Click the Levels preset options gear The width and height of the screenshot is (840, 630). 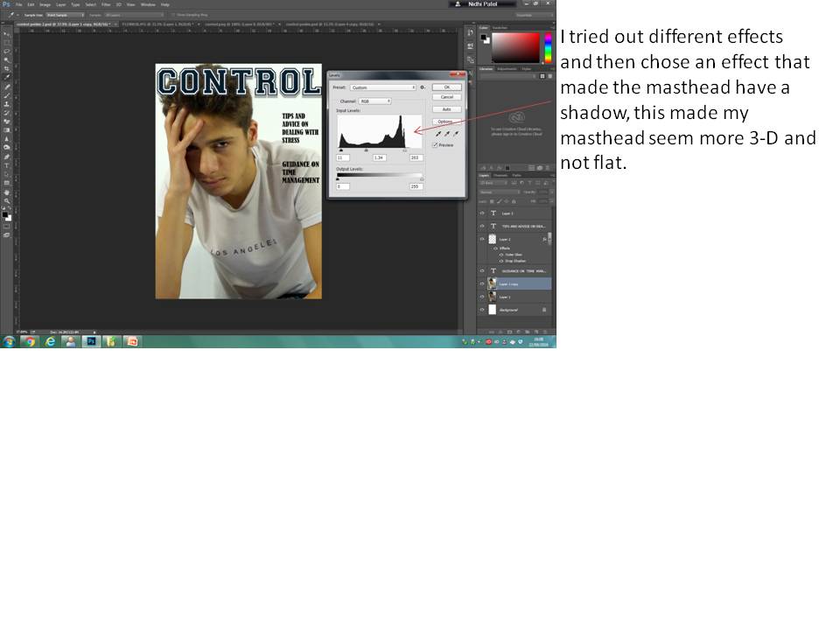(422, 87)
